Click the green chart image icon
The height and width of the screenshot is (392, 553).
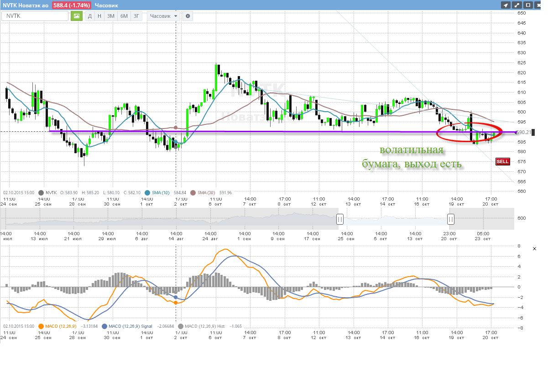(76, 16)
